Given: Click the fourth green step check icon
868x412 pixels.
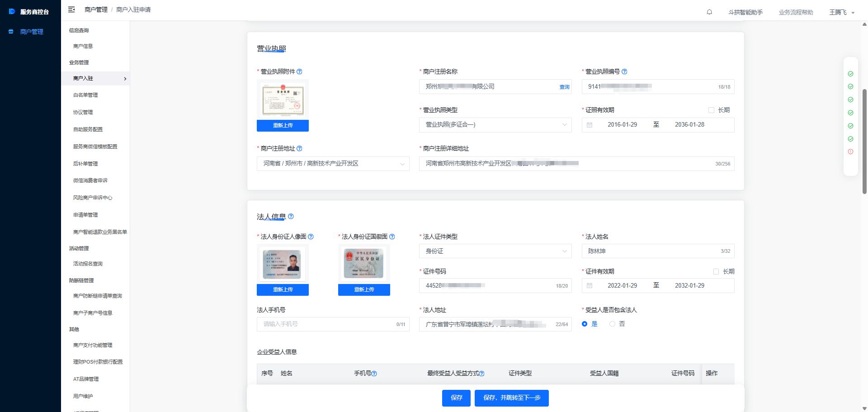Looking at the screenshot, I should click(850, 113).
